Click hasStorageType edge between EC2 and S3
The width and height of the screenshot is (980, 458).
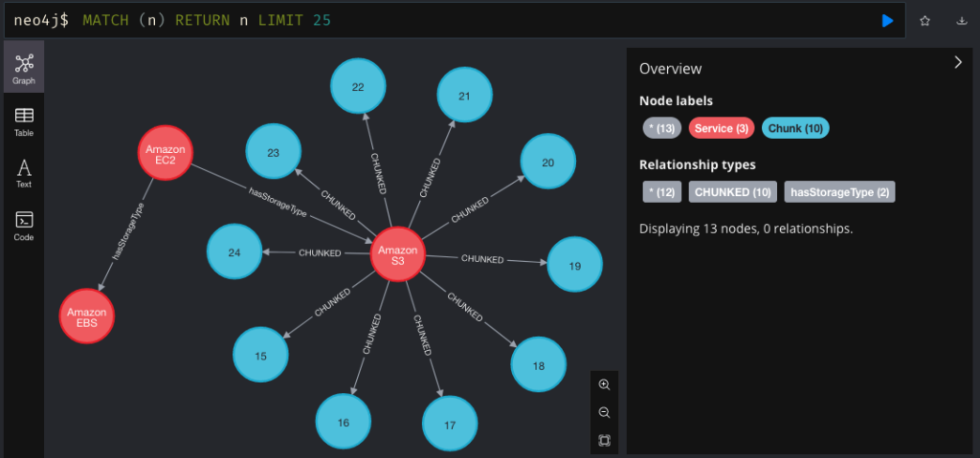(277, 203)
